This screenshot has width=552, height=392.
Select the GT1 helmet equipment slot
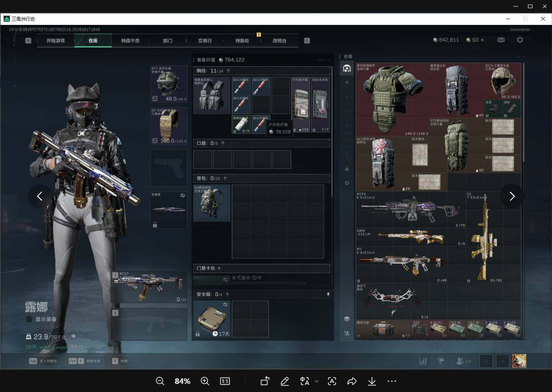169,84
